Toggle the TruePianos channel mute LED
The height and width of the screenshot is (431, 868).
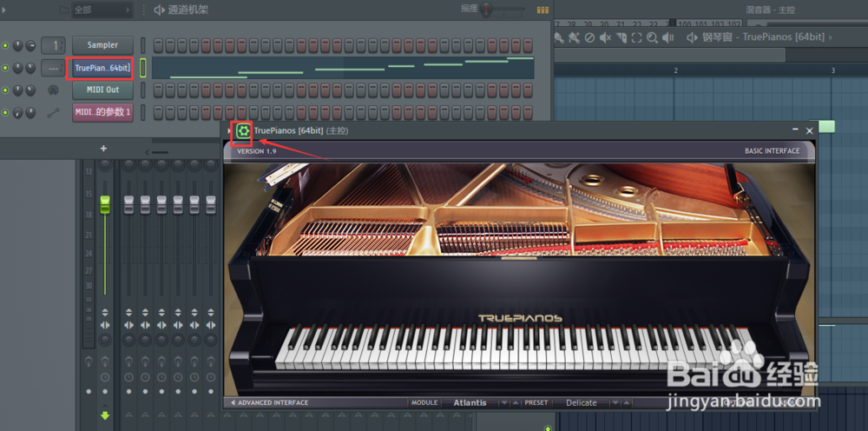pyautogui.click(x=5, y=68)
